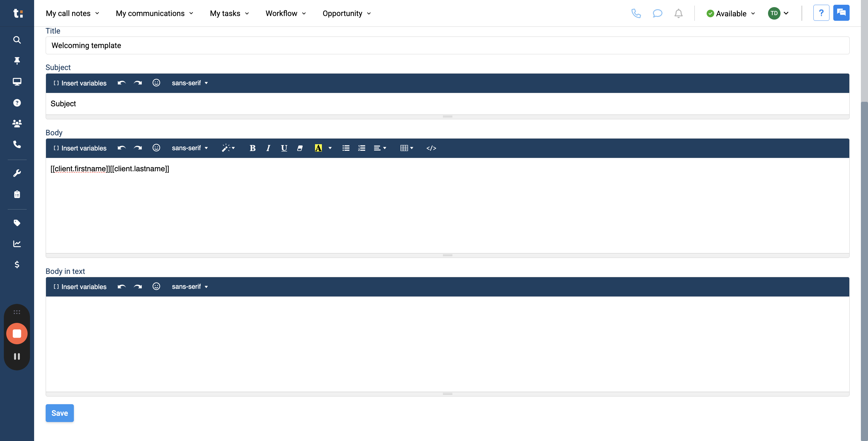Apply a bulleted list in the Body
Image resolution: width=868 pixels, height=441 pixels.
click(346, 148)
